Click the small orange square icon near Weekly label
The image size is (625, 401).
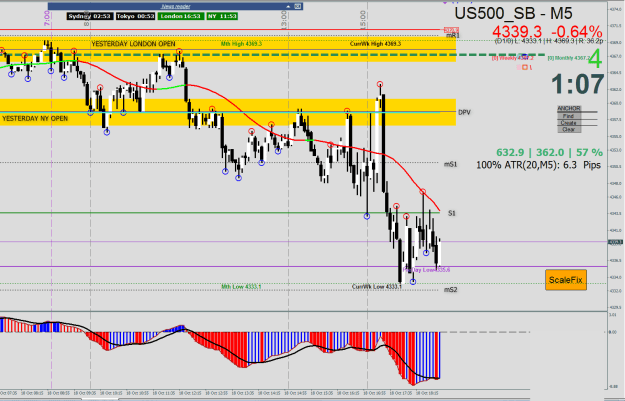525,67
